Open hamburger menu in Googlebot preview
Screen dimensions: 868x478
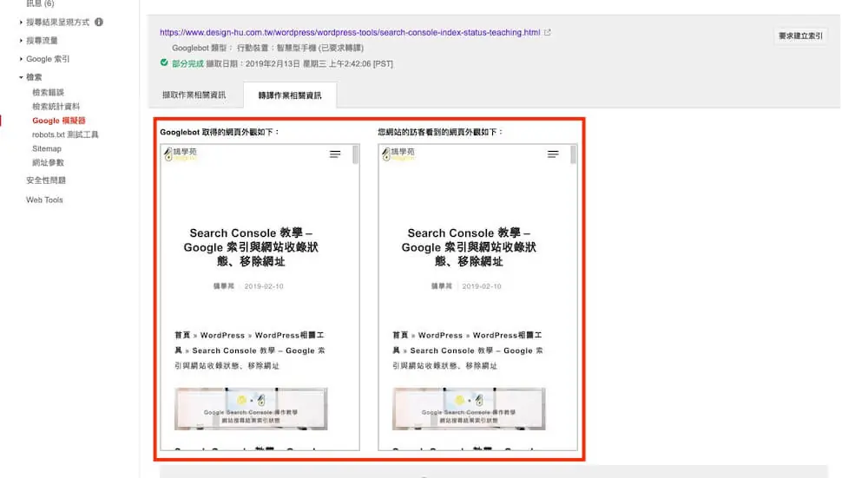(x=335, y=154)
